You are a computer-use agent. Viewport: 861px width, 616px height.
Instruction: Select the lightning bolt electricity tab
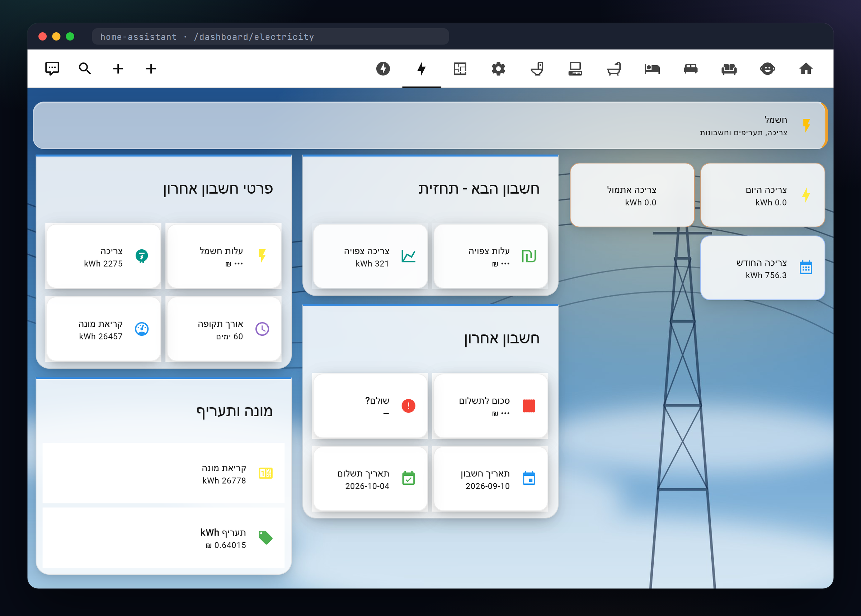point(422,69)
